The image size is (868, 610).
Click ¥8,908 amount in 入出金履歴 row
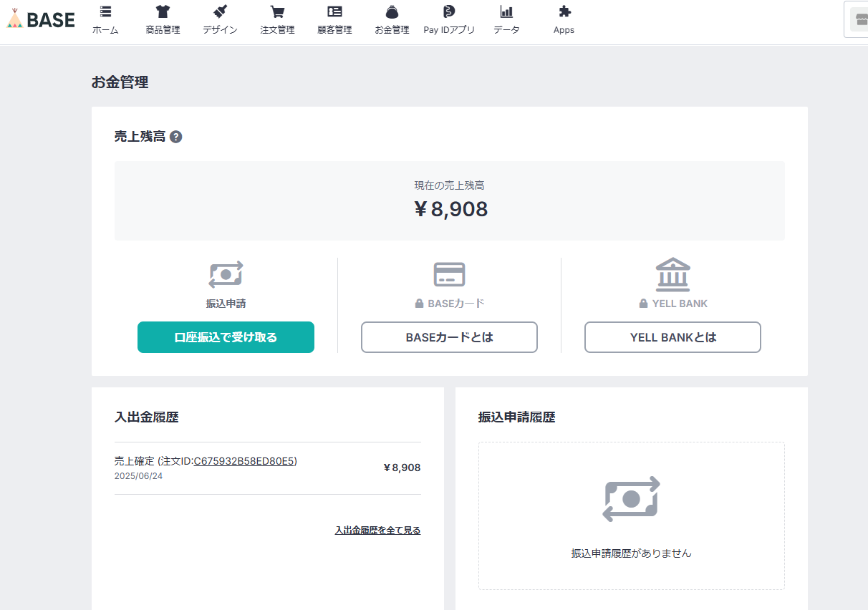(x=402, y=468)
